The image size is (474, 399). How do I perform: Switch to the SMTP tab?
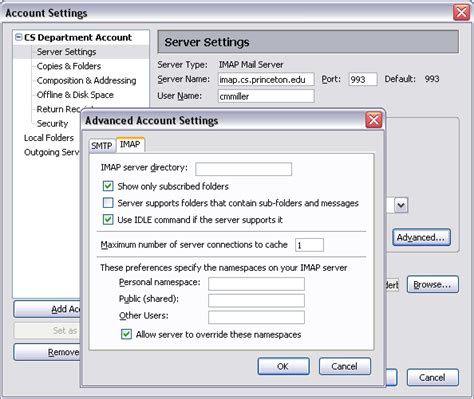(x=102, y=146)
